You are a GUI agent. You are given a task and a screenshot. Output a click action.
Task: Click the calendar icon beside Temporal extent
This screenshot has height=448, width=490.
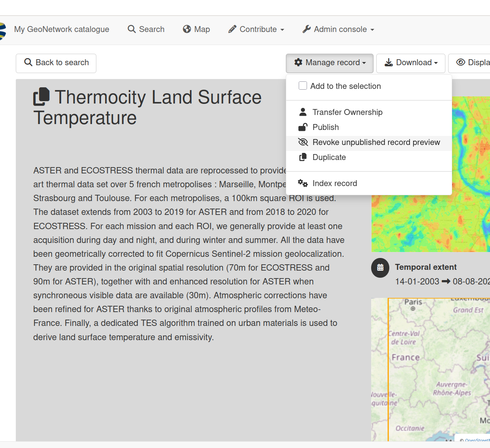(x=380, y=268)
